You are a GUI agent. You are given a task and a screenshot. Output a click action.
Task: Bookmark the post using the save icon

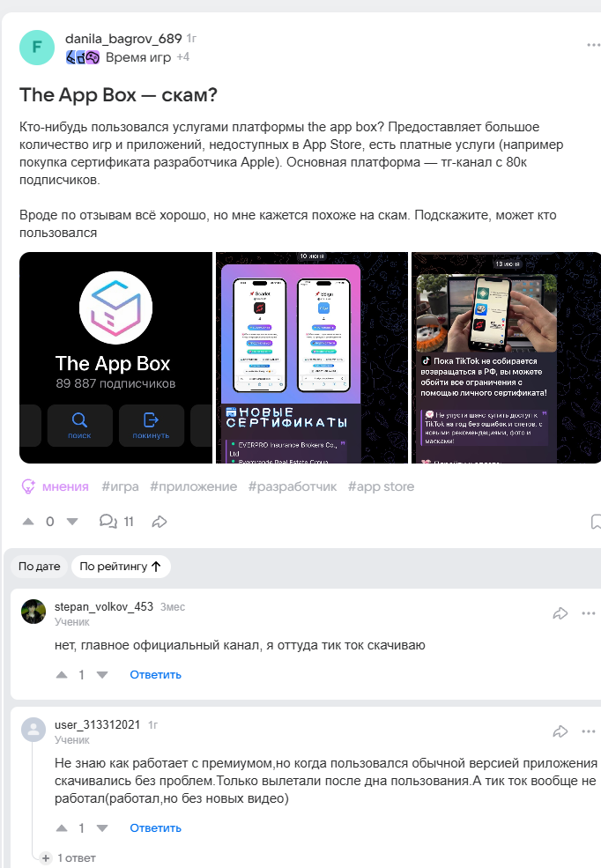click(x=596, y=522)
